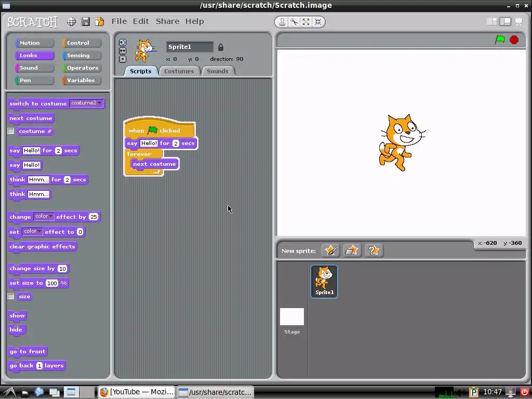Screen dimensions: 532x399
Task: Click the taskbar clock showing 10:47
Action: [x=493, y=392]
